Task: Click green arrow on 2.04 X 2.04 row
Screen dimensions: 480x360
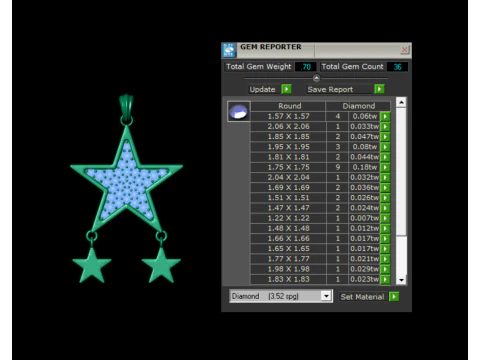Action: click(x=385, y=177)
